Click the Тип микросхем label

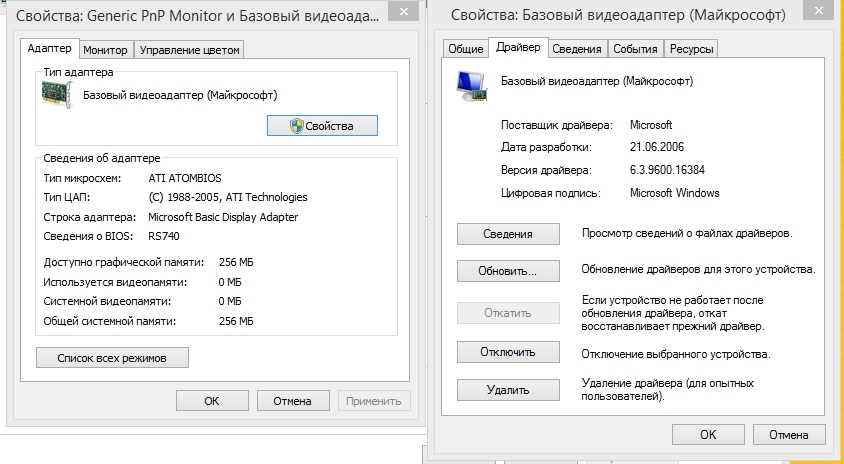(83, 178)
